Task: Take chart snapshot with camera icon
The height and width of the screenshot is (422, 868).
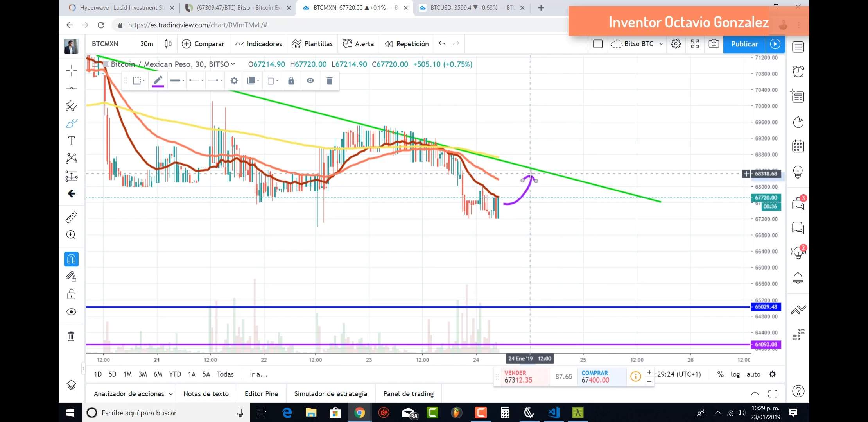Action: click(714, 44)
